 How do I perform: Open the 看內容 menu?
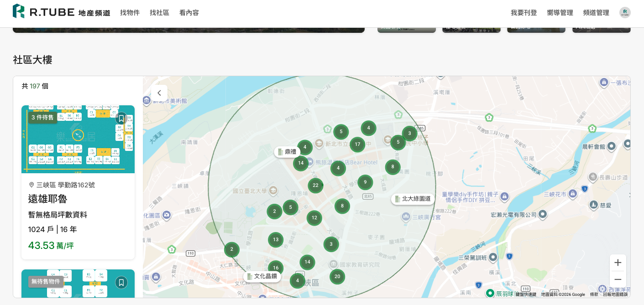[189, 13]
